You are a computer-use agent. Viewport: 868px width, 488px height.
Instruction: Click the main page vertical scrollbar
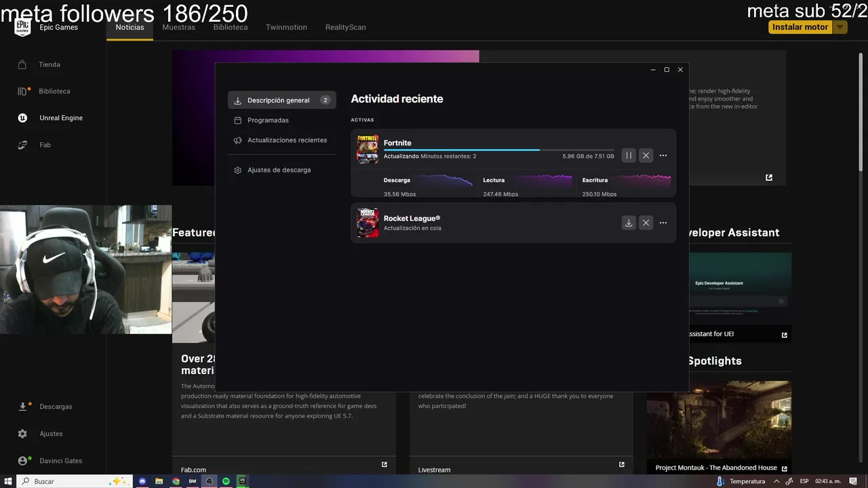[x=861, y=112]
